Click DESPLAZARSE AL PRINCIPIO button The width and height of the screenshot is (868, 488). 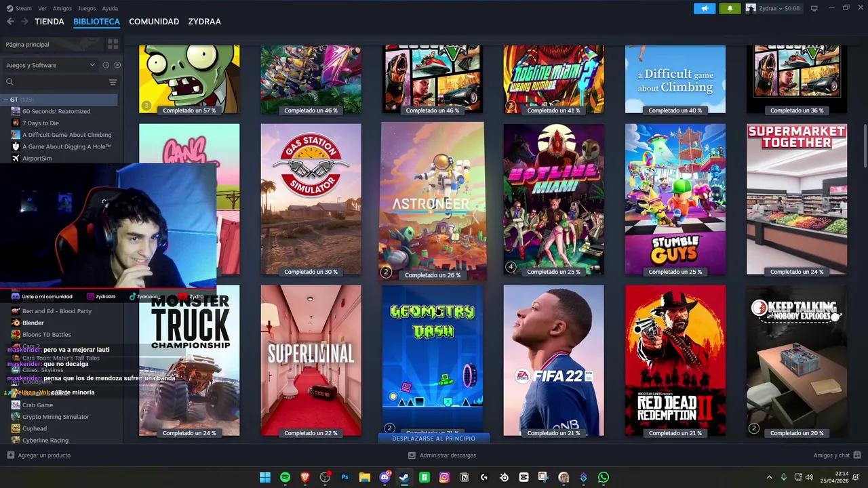coord(434,439)
